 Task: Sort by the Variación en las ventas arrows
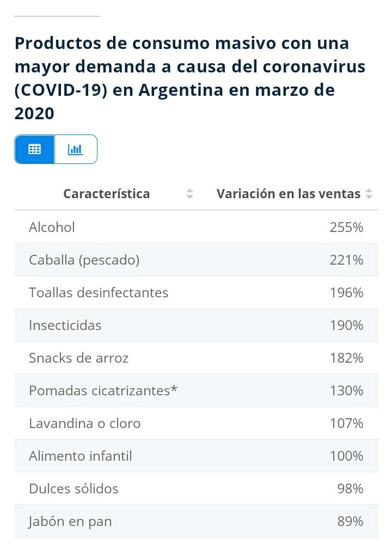tap(369, 194)
